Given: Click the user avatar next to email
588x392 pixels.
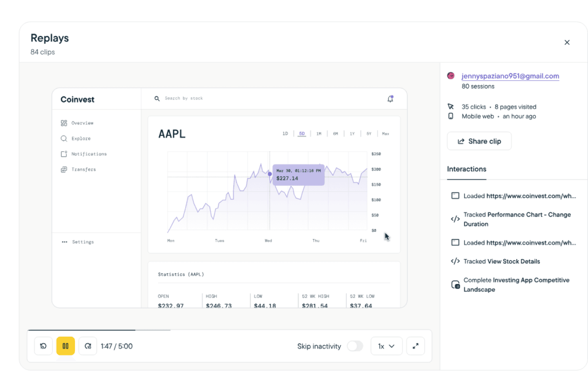Looking at the screenshot, I should (x=451, y=75).
